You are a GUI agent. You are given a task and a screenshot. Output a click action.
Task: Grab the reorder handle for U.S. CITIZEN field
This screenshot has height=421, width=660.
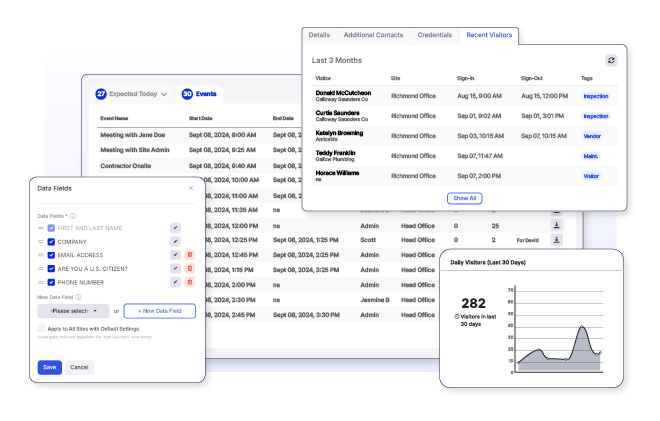click(x=41, y=268)
